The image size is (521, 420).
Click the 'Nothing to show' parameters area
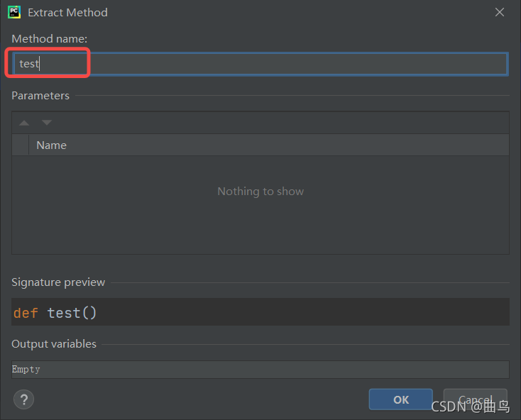[x=260, y=192]
